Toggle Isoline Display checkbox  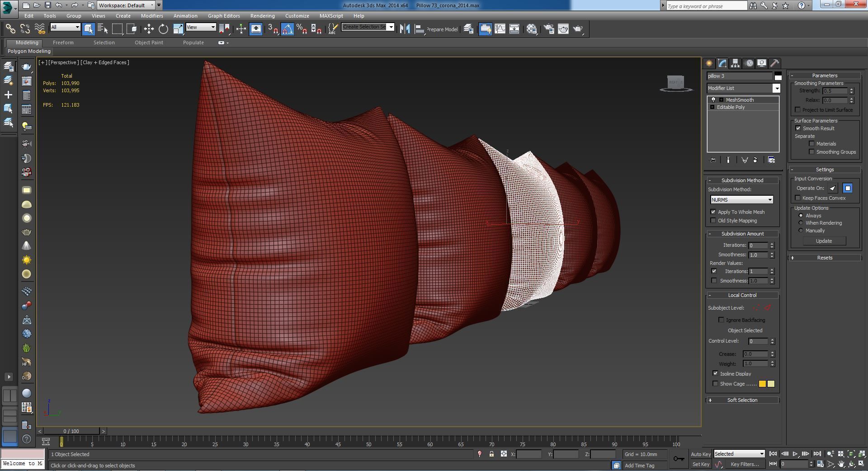(x=715, y=373)
